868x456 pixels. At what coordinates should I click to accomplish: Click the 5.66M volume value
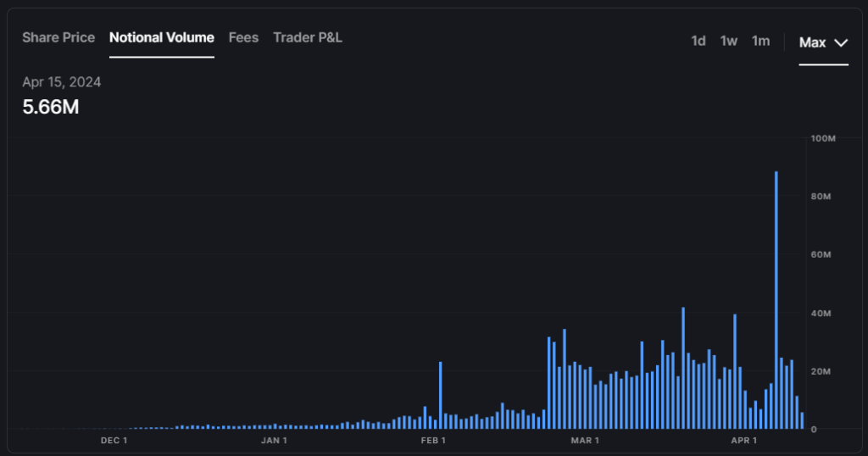point(51,107)
